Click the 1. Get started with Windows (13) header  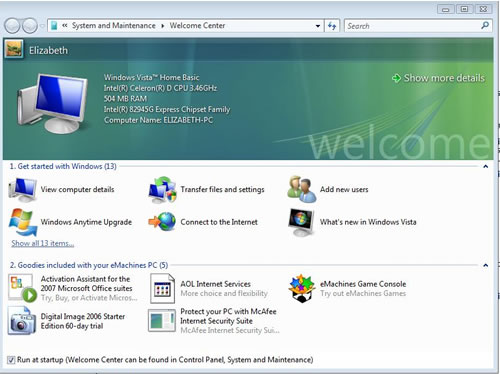[63, 166]
